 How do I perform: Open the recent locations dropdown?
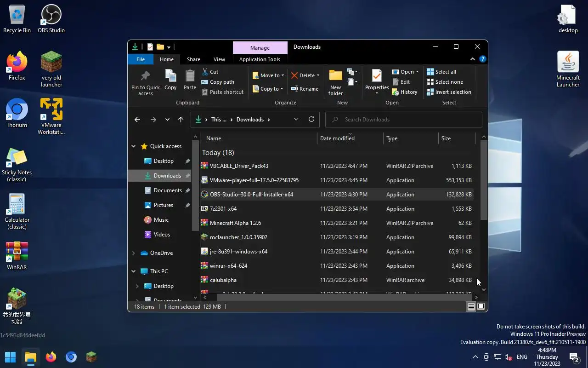click(167, 120)
